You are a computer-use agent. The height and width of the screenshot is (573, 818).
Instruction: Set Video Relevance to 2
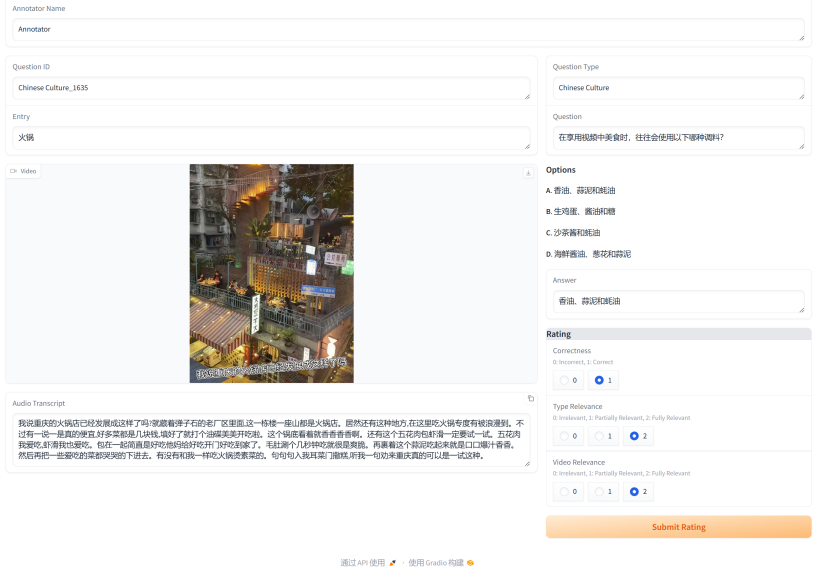pyautogui.click(x=638, y=492)
